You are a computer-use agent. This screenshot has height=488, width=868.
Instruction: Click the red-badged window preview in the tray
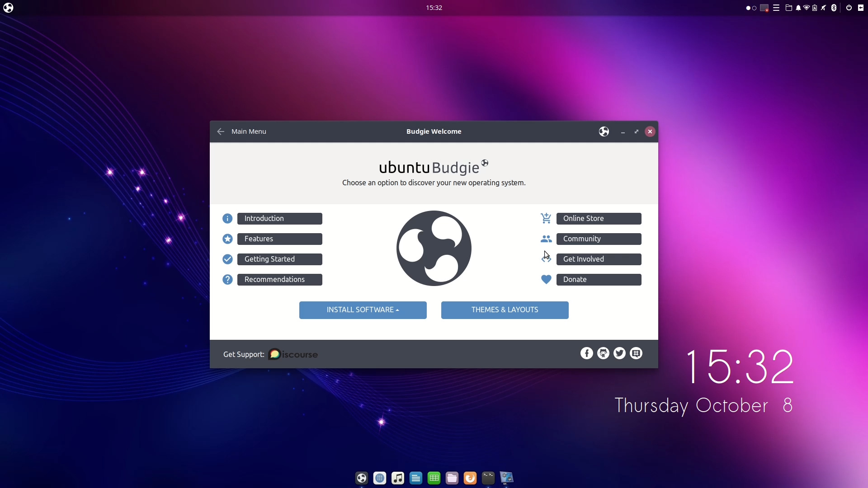[x=764, y=8]
